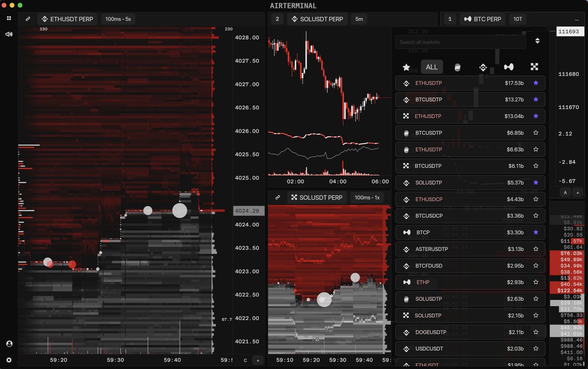Filter markets by Binance exchange
The height and width of the screenshot is (369, 588).
(483, 67)
